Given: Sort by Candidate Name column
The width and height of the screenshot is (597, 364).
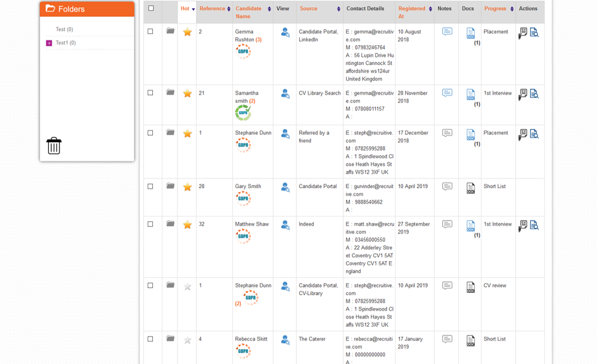Looking at the screenshot, I should [x=253, y=12].
